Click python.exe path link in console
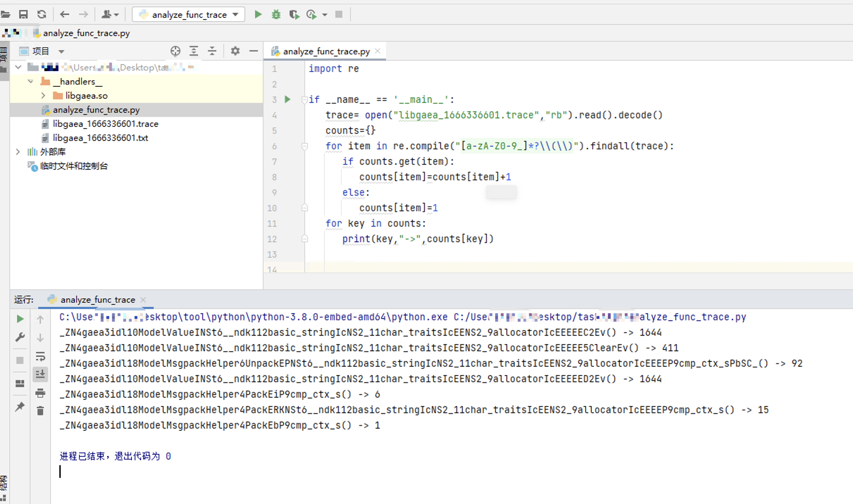This screenshot has height=504, width=853. coord(253,317)
